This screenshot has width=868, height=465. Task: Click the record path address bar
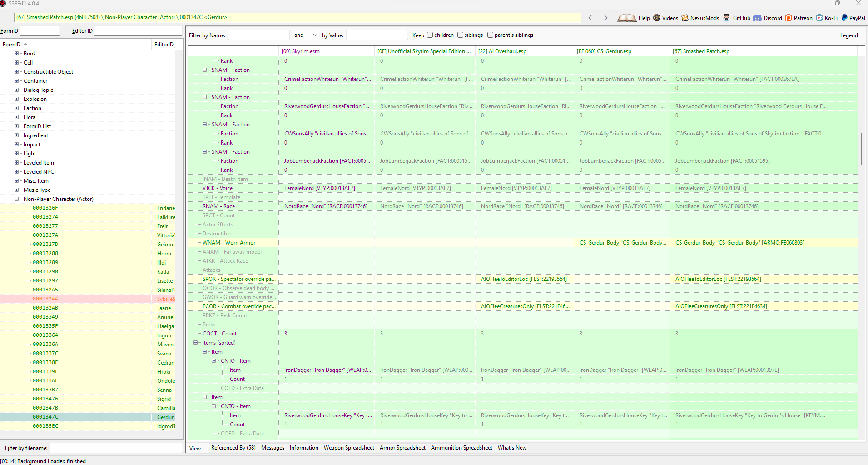pos(298,17)
